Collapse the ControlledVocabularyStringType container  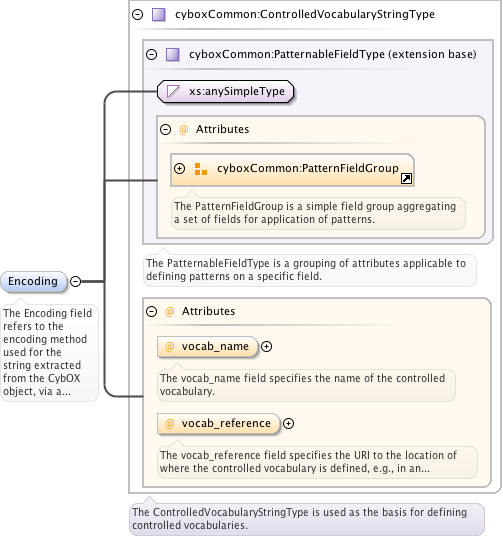pos(138,15)
